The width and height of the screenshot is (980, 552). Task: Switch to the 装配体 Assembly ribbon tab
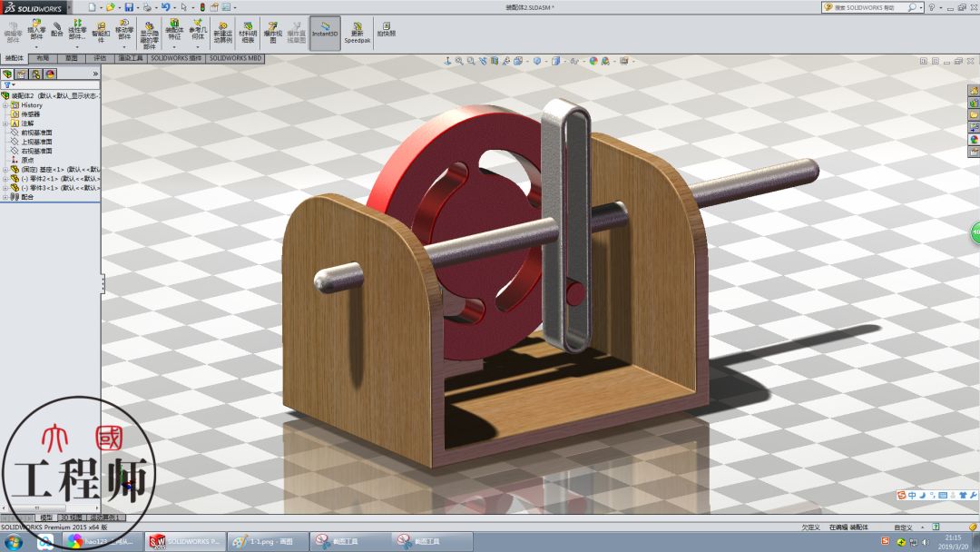click(x=15, y=58)
